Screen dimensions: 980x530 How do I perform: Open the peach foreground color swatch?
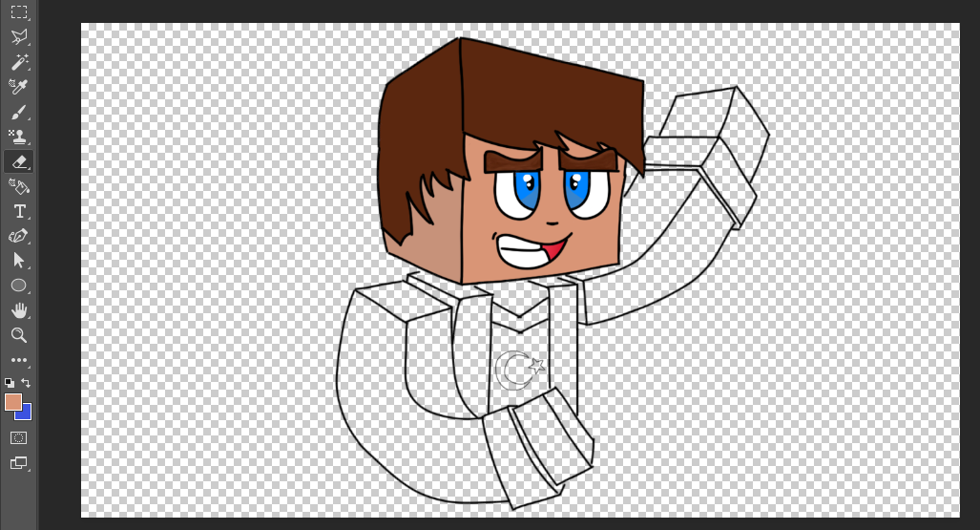point(13,402)
